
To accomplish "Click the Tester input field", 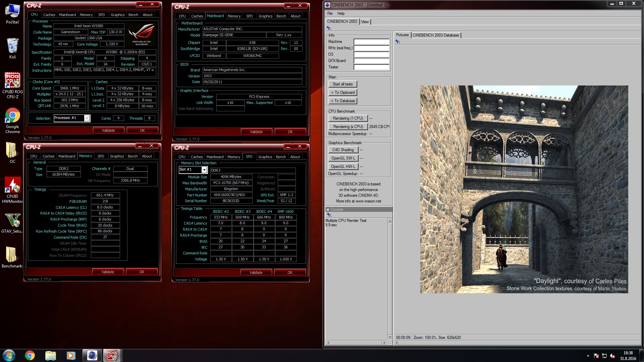I will tap(371, 67).
